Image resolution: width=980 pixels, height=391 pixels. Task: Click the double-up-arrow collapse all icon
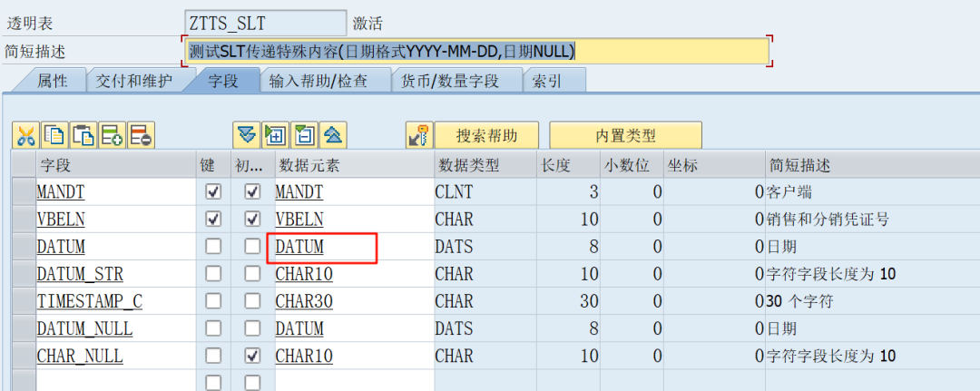coord(333,135)
